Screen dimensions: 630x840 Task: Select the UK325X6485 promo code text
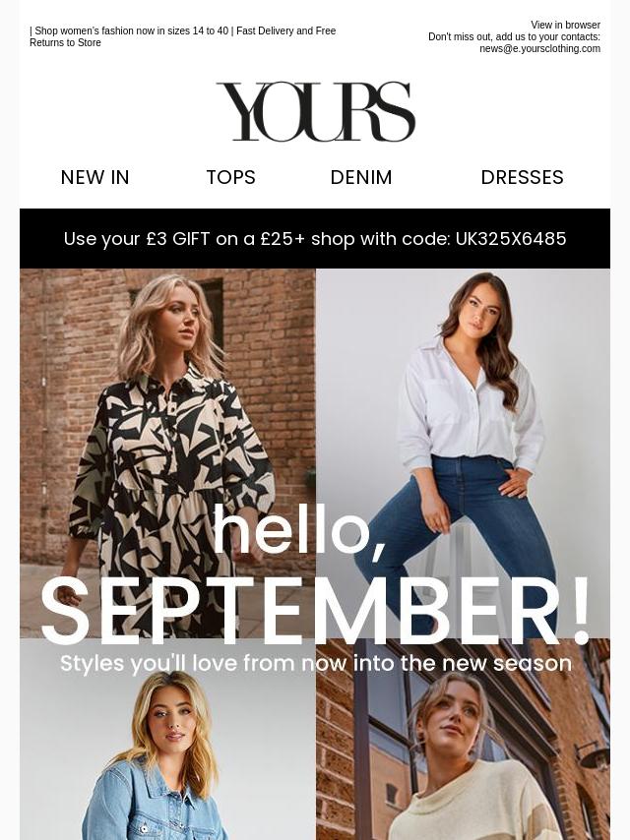[511, 238]
